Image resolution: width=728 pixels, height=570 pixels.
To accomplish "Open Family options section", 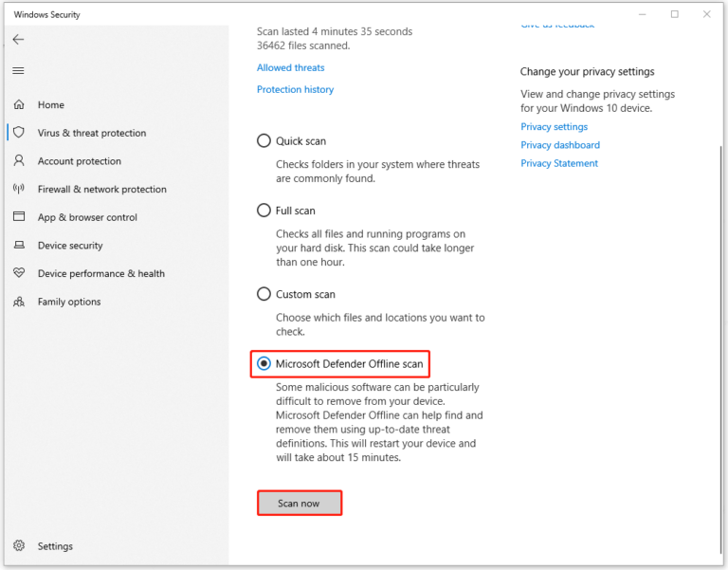I will [x=69, y=302].
